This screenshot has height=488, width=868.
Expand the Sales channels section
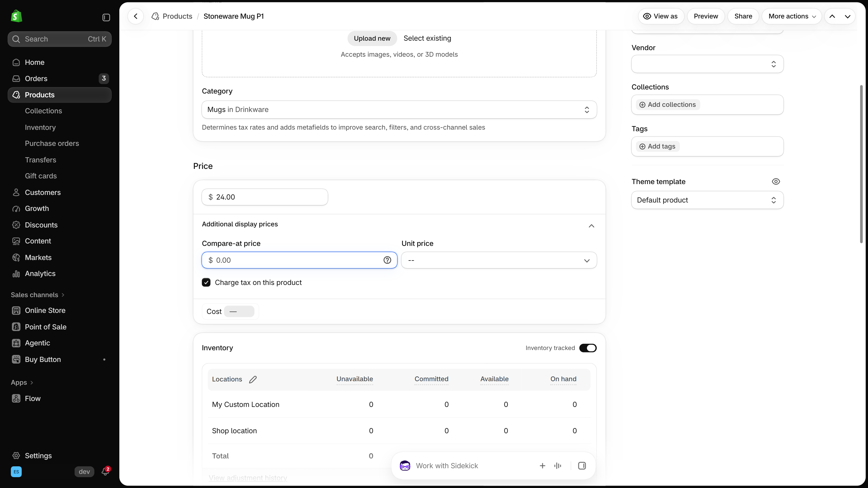[x=37, y=295]
